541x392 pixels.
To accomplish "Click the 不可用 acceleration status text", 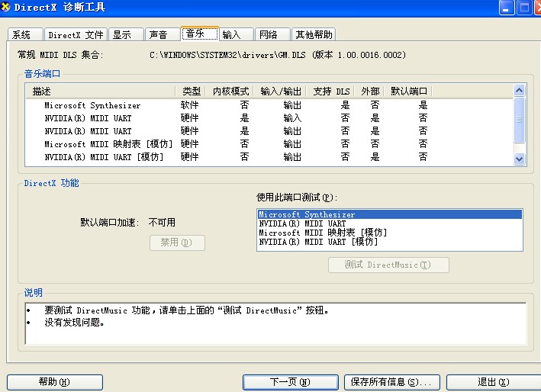I will (162, 223).
